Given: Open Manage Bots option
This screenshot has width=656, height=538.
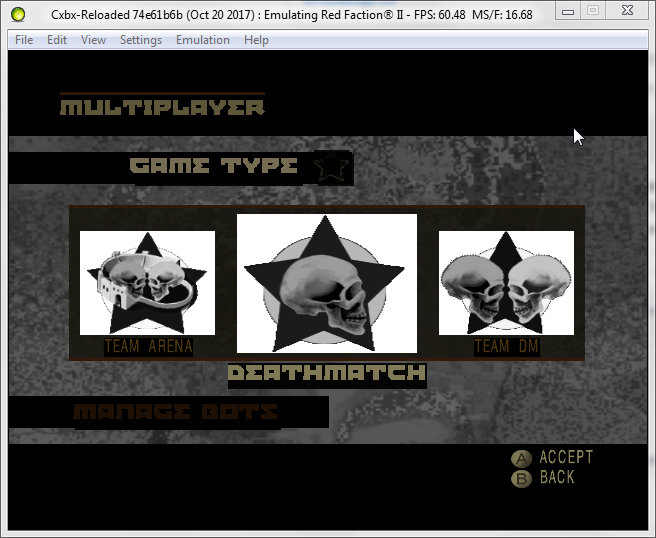Looking at the screenshot, I should (x=175, y=412).
